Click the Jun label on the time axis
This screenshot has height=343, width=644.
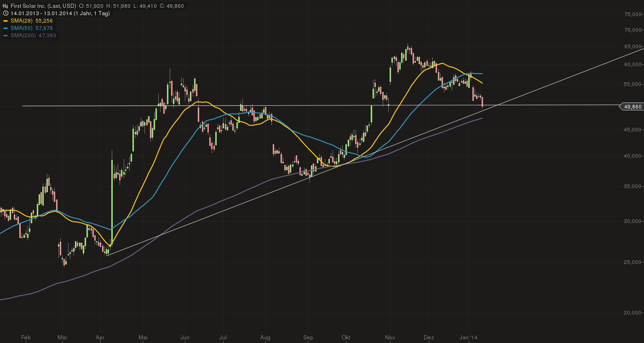184,337
